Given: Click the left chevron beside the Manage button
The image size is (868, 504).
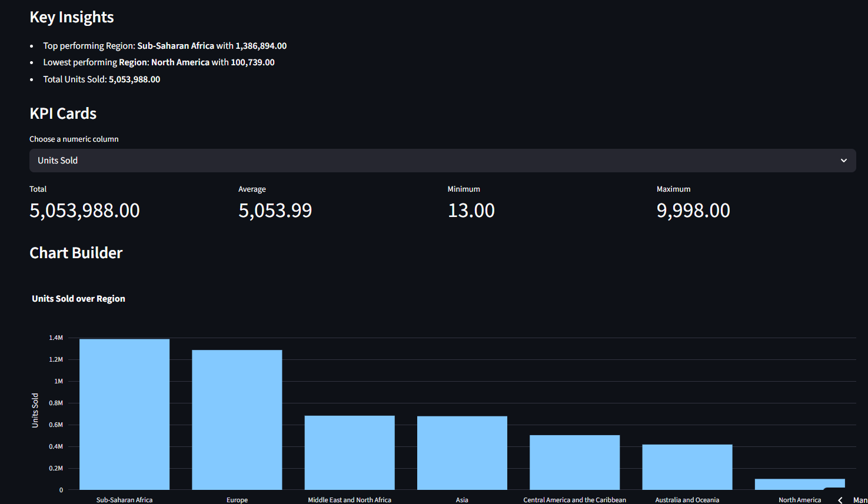Looking at the screenshot, I should coord(840,500).
